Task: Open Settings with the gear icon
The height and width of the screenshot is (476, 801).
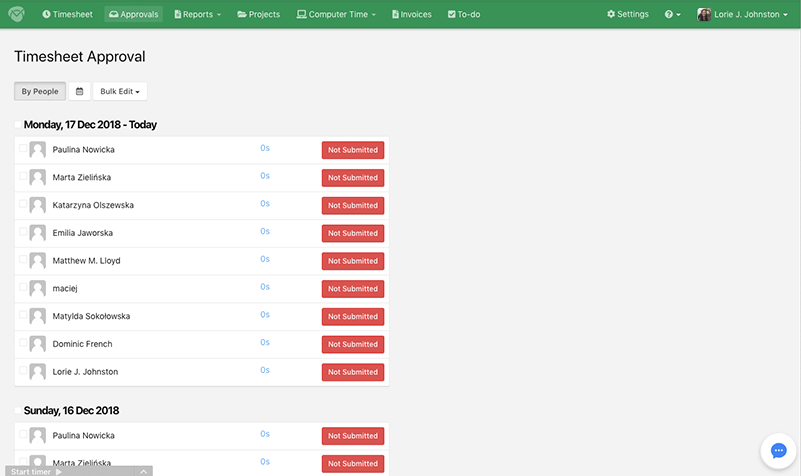Action: [627, 15]
